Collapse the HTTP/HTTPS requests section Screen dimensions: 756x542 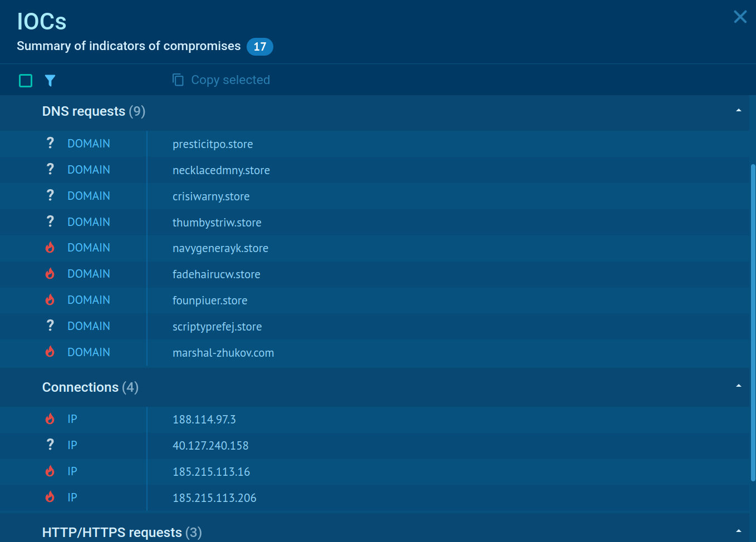tap(738, 531)
